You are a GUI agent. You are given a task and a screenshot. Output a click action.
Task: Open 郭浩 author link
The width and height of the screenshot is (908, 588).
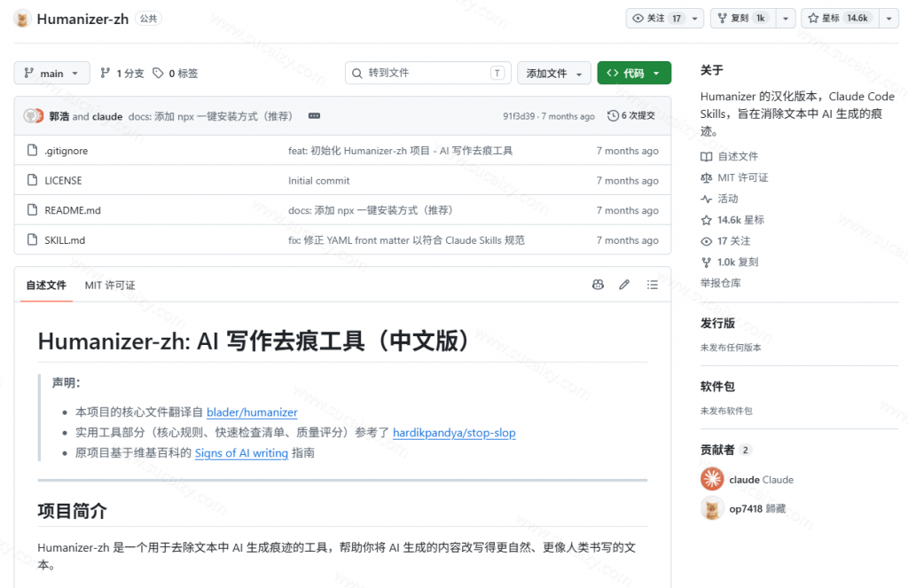point(59,116)
